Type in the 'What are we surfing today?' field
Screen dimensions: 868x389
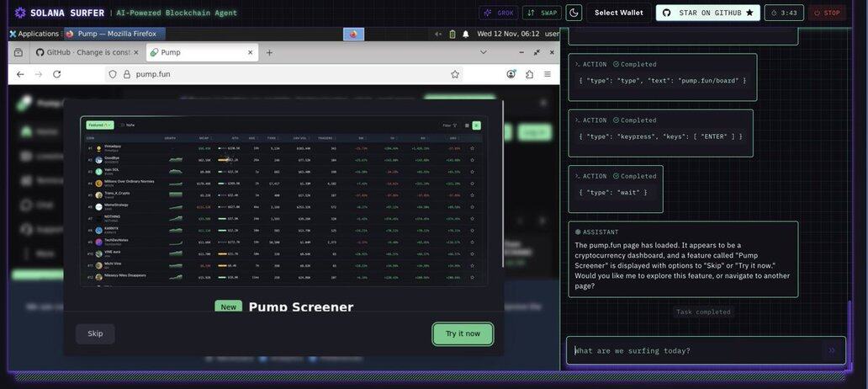pyautogui.click(x=694, y=350)
